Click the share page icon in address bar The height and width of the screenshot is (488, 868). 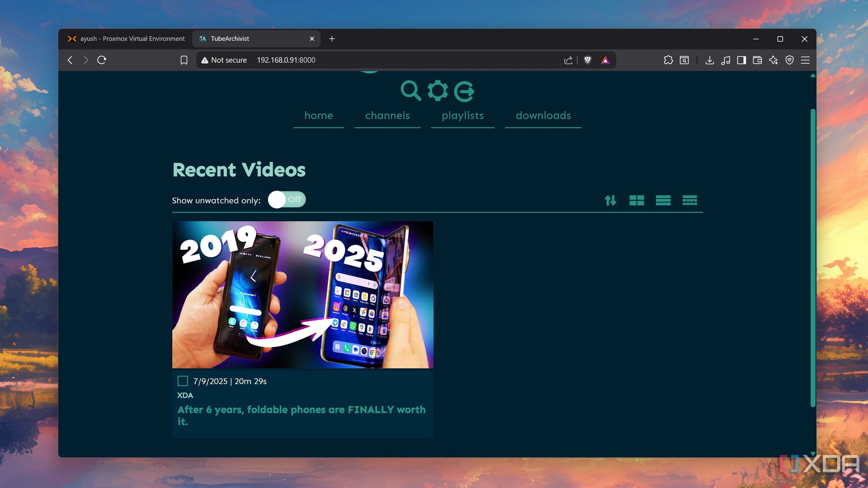point(568,60)
